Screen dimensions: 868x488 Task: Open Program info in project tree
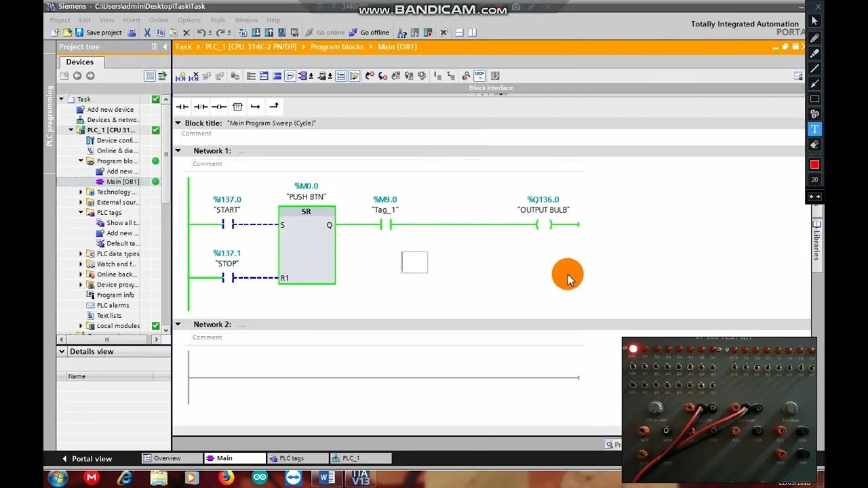click(x=111, y=295)
